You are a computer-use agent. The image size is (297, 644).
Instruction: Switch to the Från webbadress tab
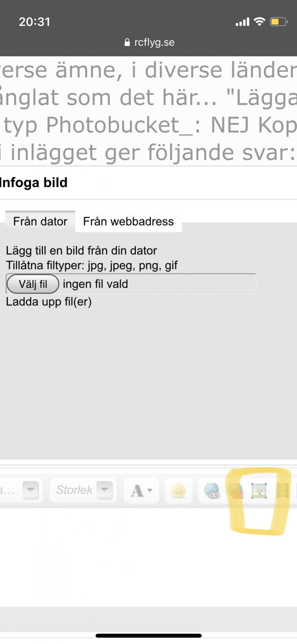tap(128, 221)
